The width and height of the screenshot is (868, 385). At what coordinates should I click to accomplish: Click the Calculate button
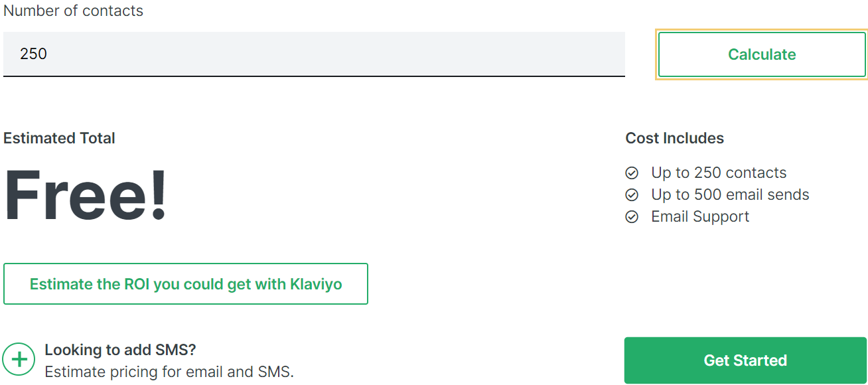tap(761, 54)
